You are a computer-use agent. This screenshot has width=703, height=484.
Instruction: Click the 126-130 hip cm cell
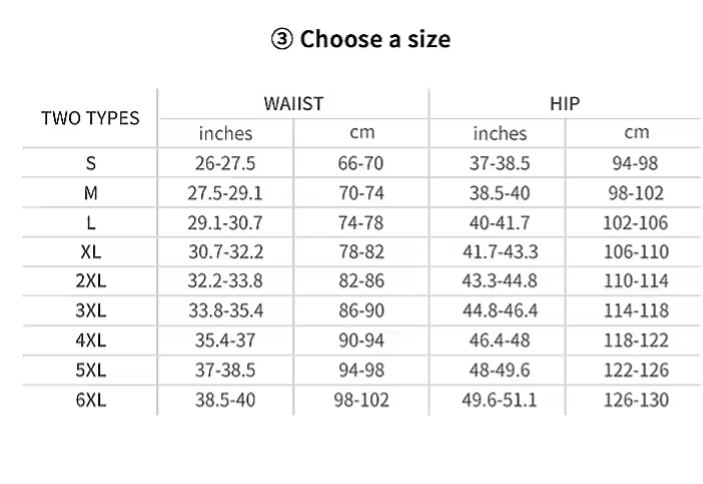636,401
